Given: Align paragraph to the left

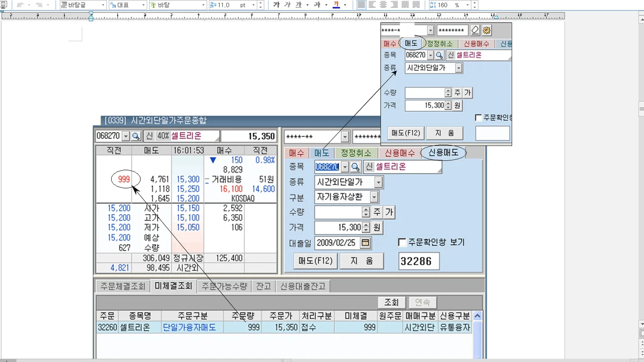Looking at the screenshot, I should coord(372,5).
